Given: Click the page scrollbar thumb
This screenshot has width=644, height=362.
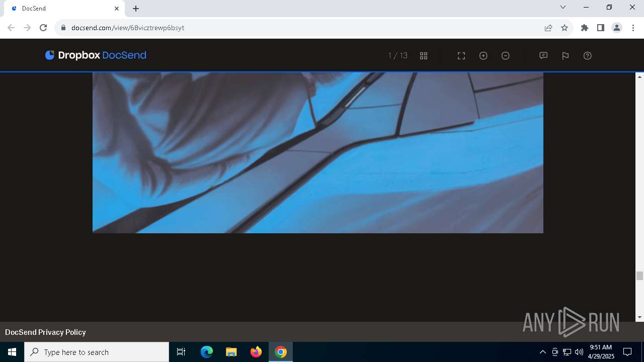Looking at the screenshot, I should [x=640, y=276].
